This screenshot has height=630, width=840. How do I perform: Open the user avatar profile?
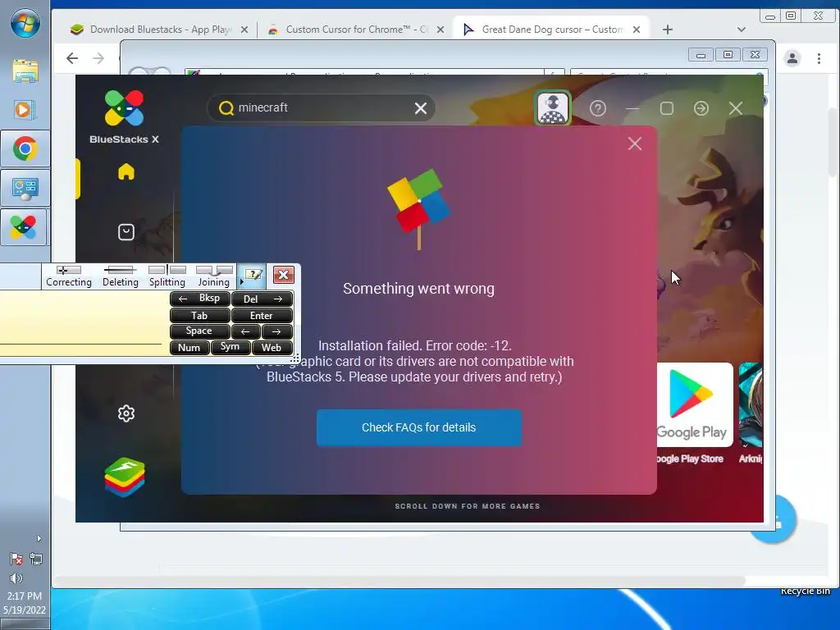coord(552,107)
